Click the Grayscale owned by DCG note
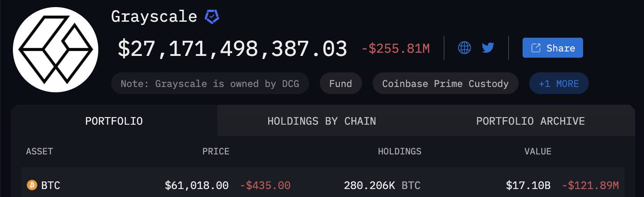Viewport: 644px width, 197px height. 210,83
